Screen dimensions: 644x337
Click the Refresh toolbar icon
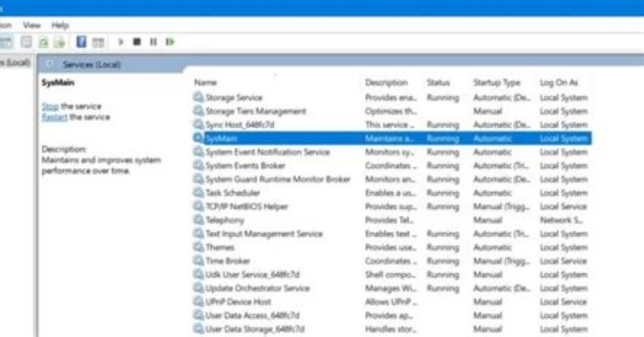pyautogui.click(x=43, y=42)
